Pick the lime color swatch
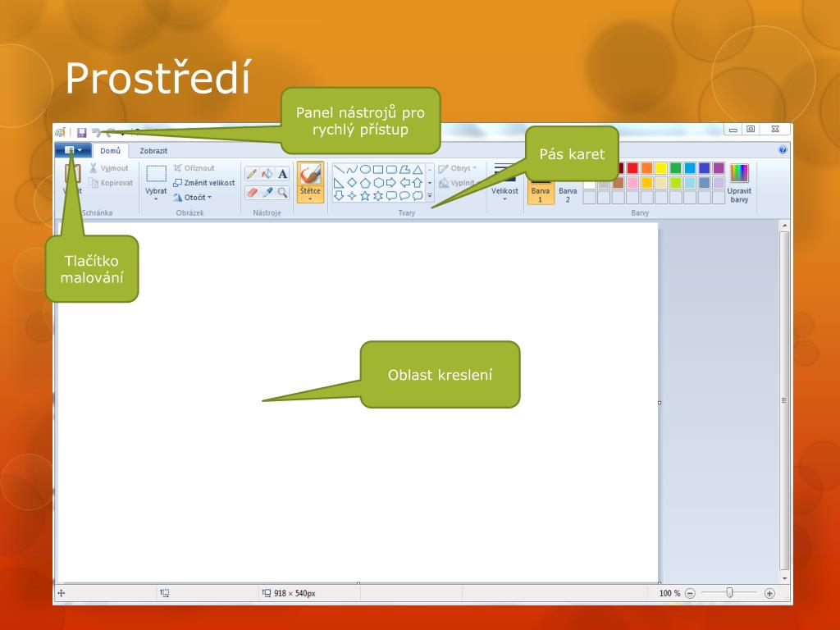 click(x=676, y=183)
